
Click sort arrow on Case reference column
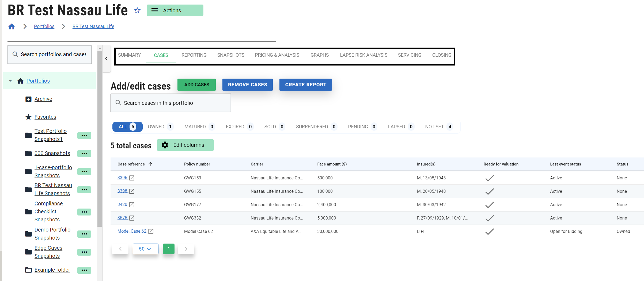(x=150, y=164)
